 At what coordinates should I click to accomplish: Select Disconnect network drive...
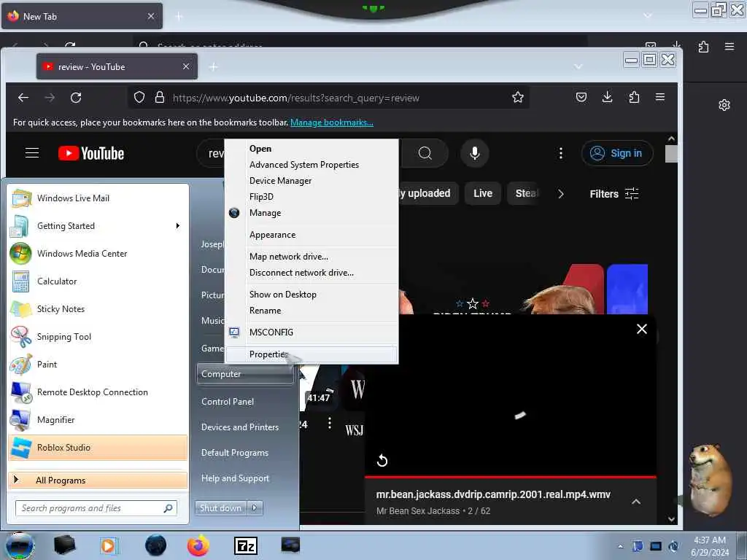click(x=311, y=273)
